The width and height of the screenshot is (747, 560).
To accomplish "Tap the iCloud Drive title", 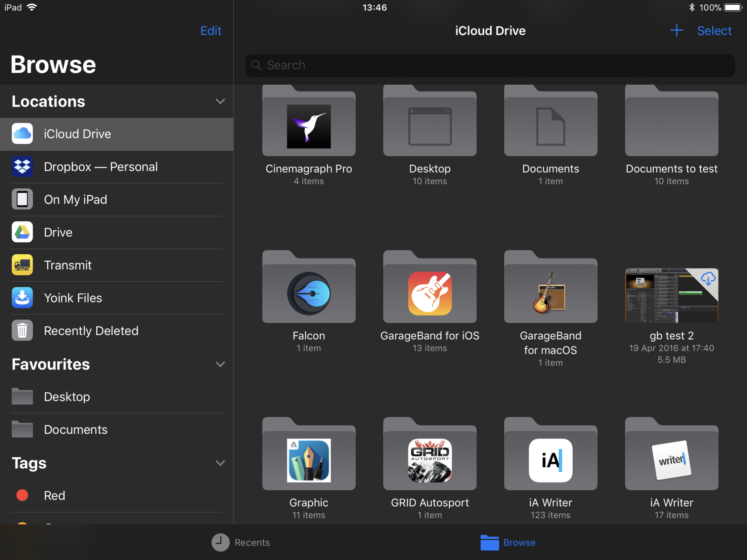I will coord(490,31).
